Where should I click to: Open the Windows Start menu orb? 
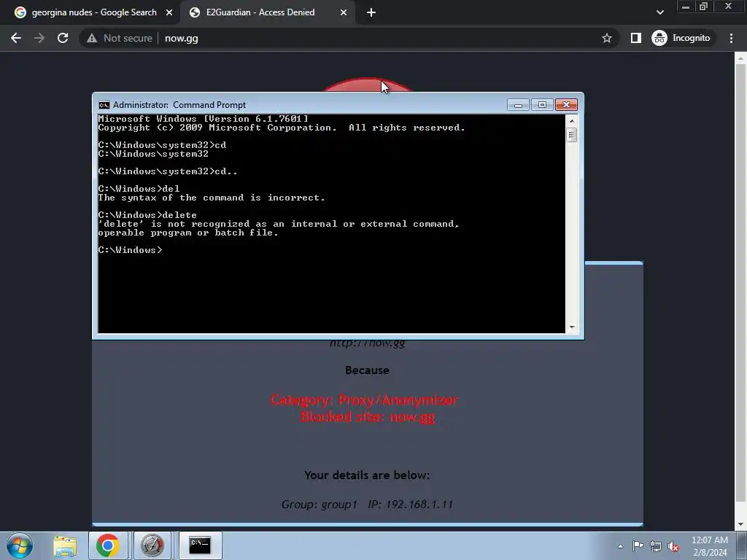(x=20, y=545)
